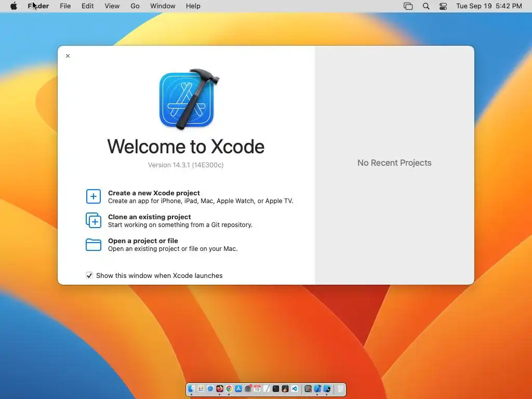
Task: Open the Help menu
Action: point(193,6)
